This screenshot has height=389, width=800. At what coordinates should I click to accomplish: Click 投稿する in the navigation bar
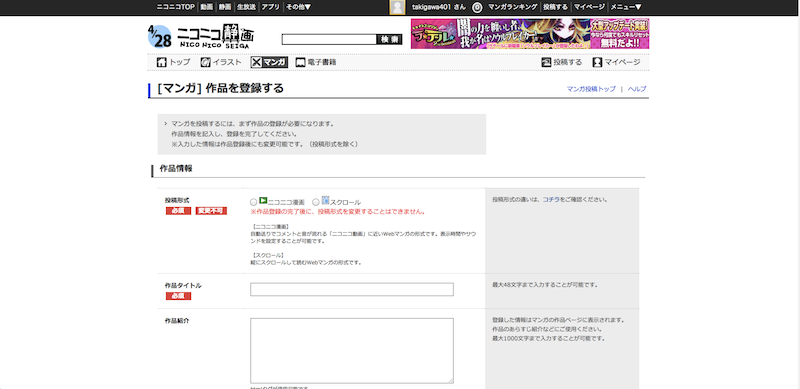coord(568,62)
